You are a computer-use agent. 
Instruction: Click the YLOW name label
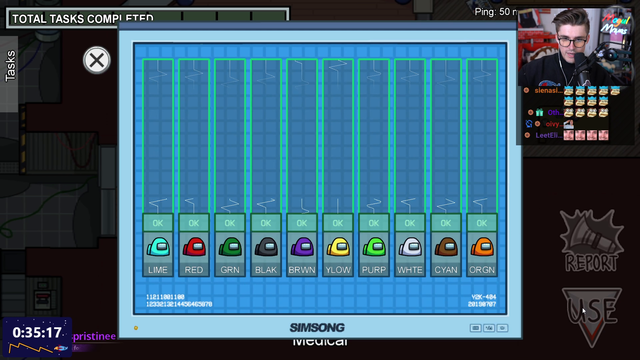[338, 270]
